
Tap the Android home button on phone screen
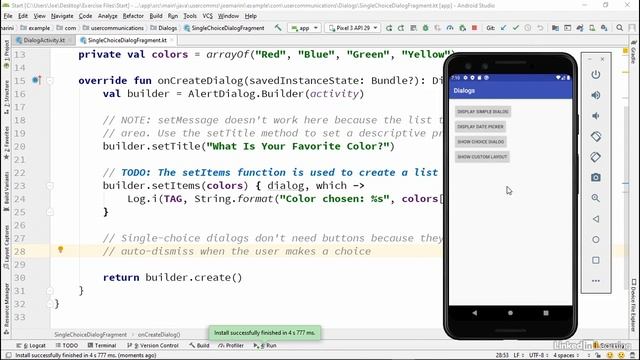point(510,313)
